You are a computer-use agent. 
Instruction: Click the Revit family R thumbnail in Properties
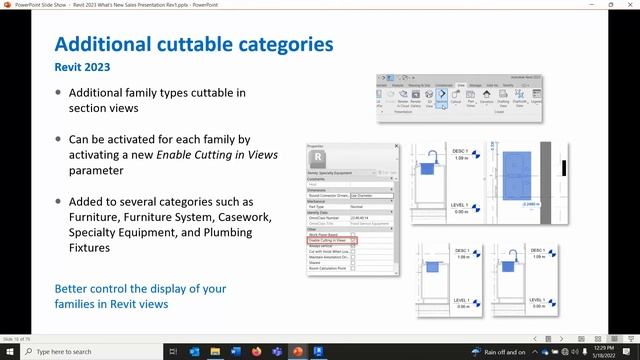coord(317,159)
